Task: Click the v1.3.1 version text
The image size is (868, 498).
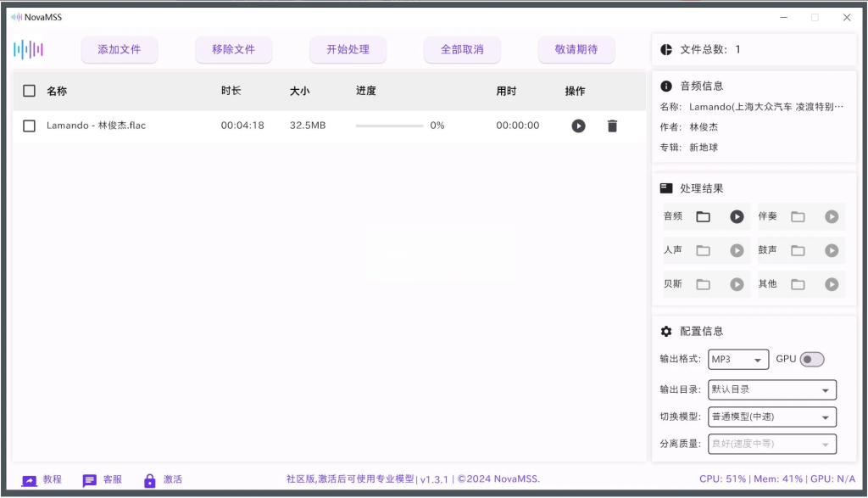Action: pos(434,479)
